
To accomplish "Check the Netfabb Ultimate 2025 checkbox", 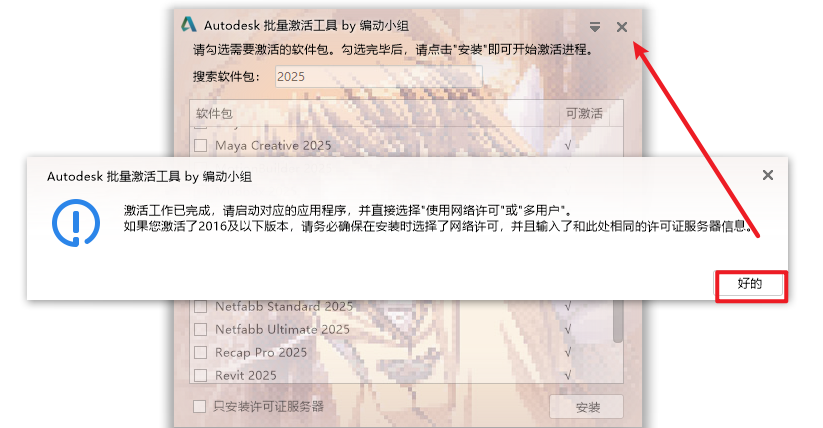I will 201,329.
